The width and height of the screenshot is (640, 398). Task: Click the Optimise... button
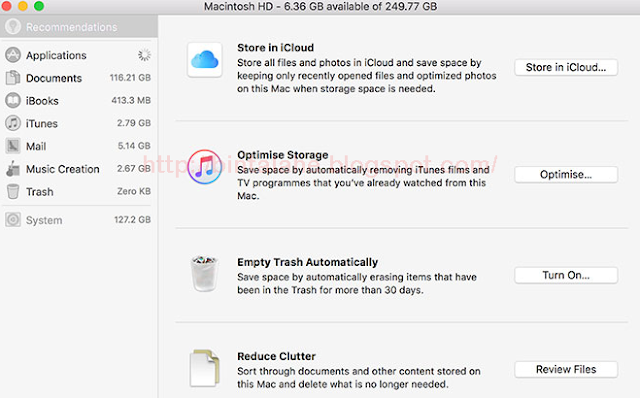(x=566, y=174)
